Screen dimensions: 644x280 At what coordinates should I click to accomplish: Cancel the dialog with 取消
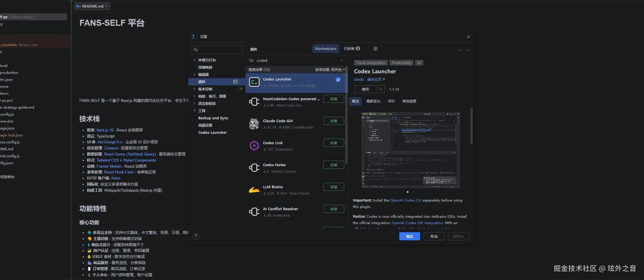pos(434,237)
